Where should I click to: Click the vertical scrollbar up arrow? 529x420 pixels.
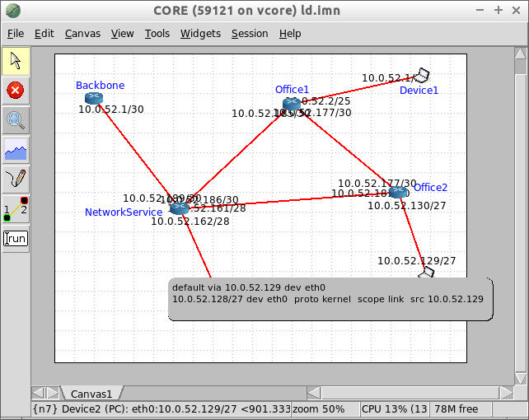[521, 54]
